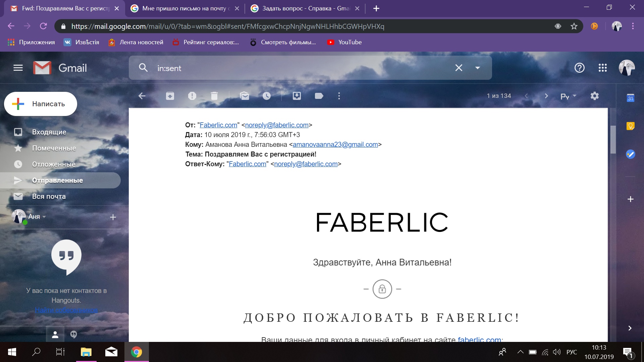Click the Gmail logo
Image resolution: width=644 pixels, height=362 pixels.
pos(60,68)
